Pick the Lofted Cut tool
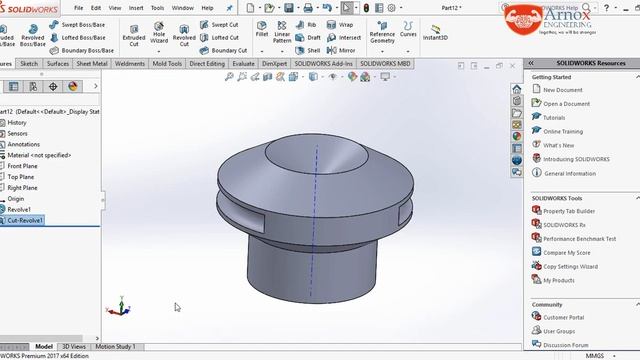 tap(220, 38)
